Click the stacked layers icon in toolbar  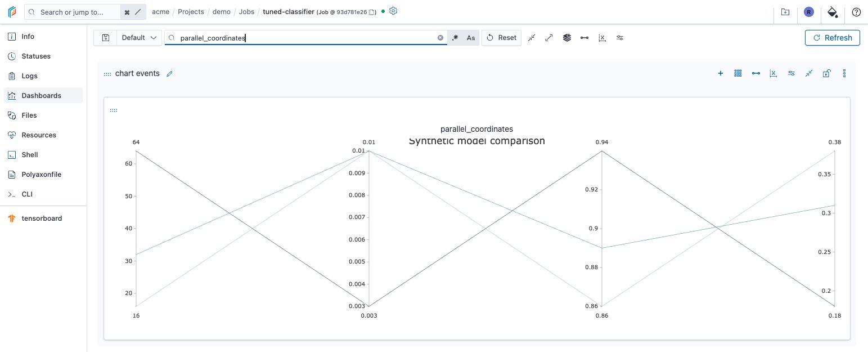coord(566,38)
